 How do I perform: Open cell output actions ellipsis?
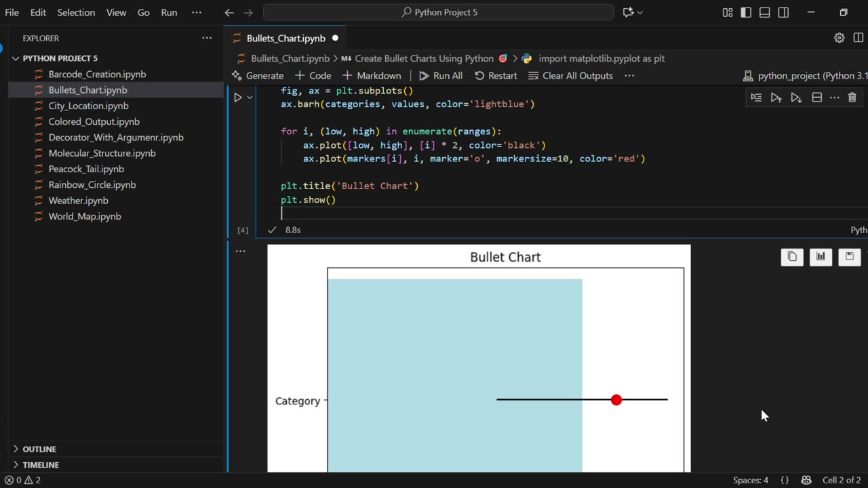[240, 251]
